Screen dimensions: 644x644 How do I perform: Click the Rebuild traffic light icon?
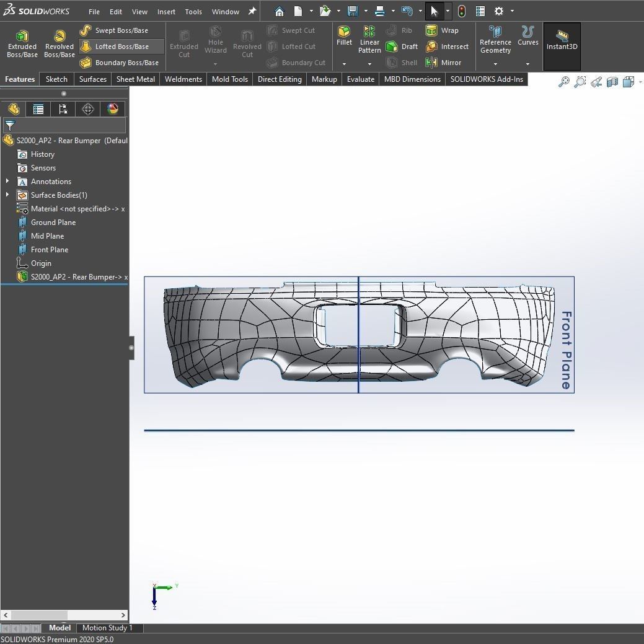coord(462,12)
